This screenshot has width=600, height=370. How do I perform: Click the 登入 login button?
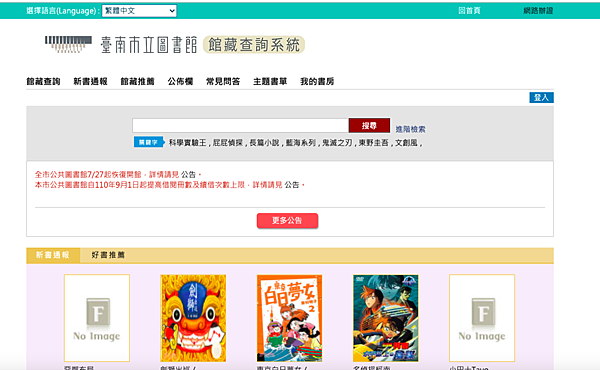point(541,98)
